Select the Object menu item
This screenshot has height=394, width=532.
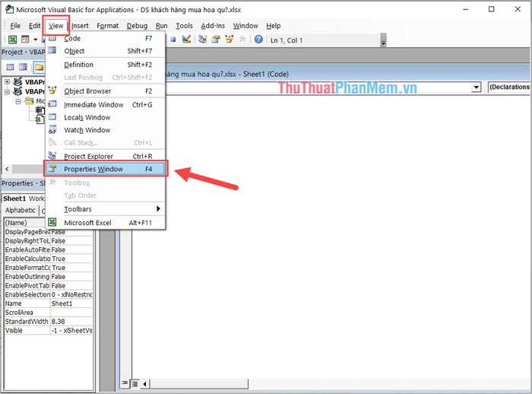(x=105, y=51)
